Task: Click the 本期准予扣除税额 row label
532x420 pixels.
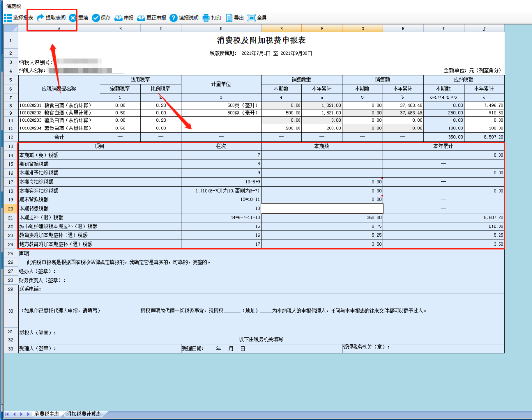Action: click(x=39, y=173)
